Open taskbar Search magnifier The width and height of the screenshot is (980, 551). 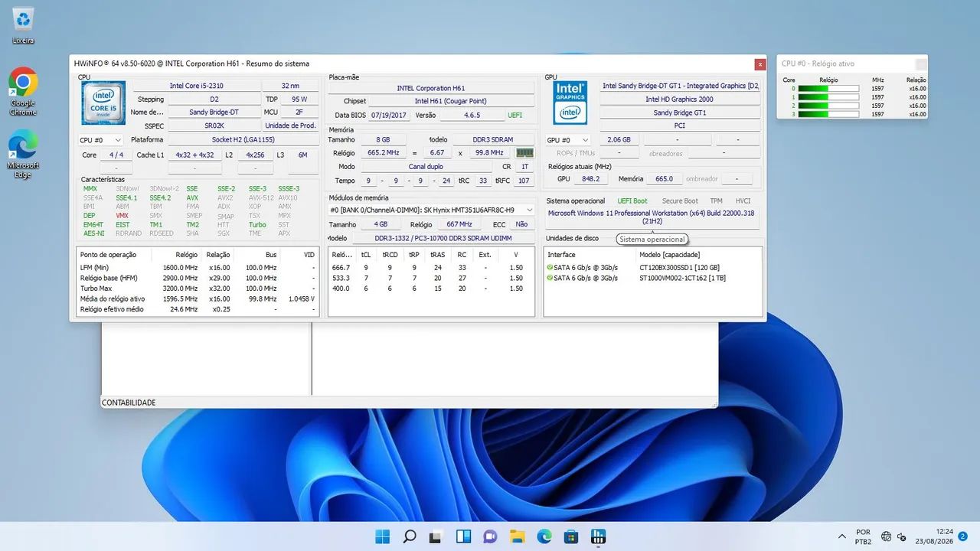(x=410, y=536)
